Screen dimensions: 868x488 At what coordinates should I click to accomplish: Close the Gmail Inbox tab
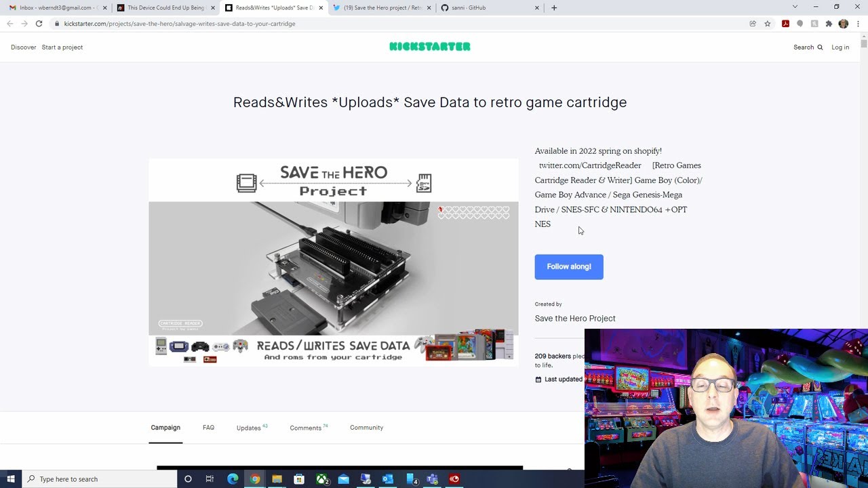[x=104, y=8]
